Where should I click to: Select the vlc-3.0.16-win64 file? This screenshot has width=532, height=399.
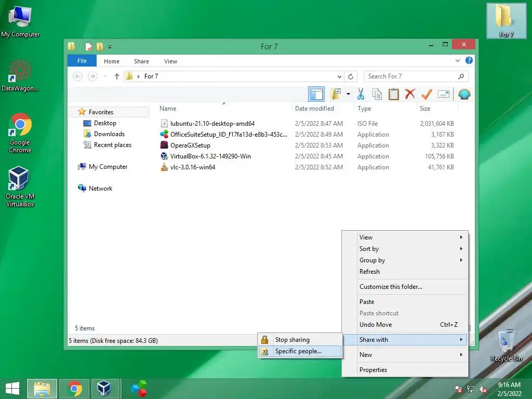click(188, 167)
